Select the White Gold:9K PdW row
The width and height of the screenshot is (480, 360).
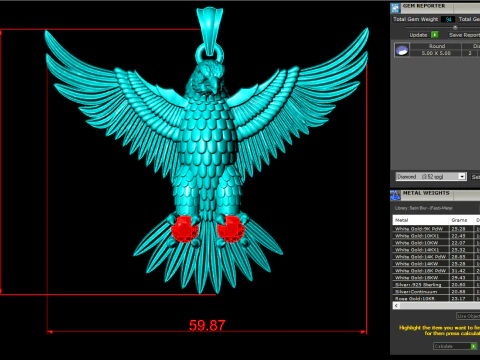pyautogui.click(x=436, y=229)
